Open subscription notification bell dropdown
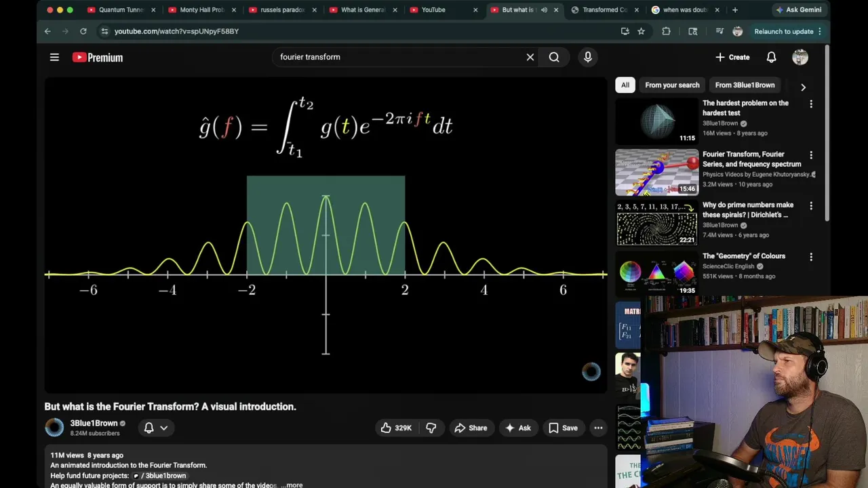Screen dimensions: 868x488 click(155, 428)
